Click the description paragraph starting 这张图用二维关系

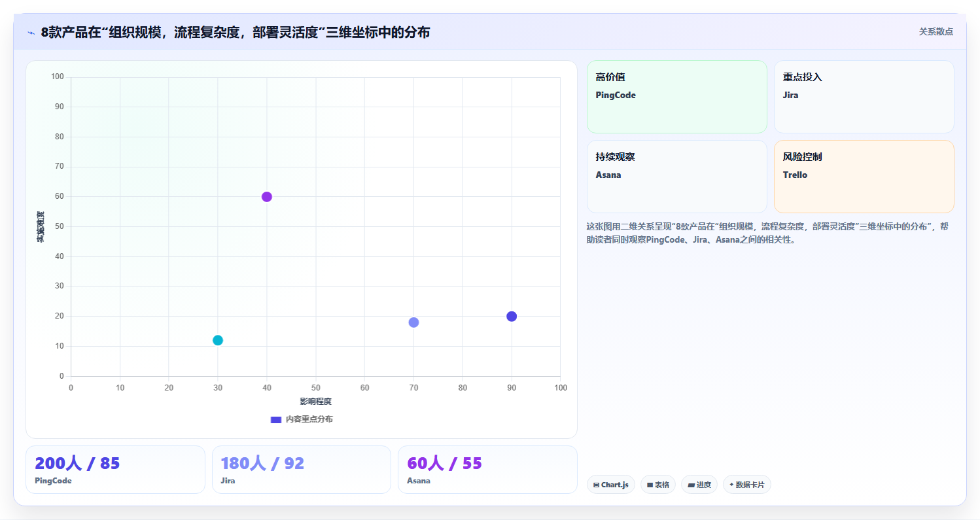tap(767, 233)
